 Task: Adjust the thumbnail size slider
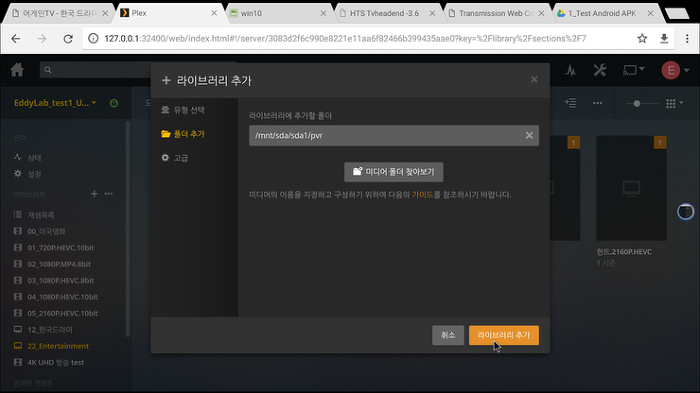pos(637,103)
